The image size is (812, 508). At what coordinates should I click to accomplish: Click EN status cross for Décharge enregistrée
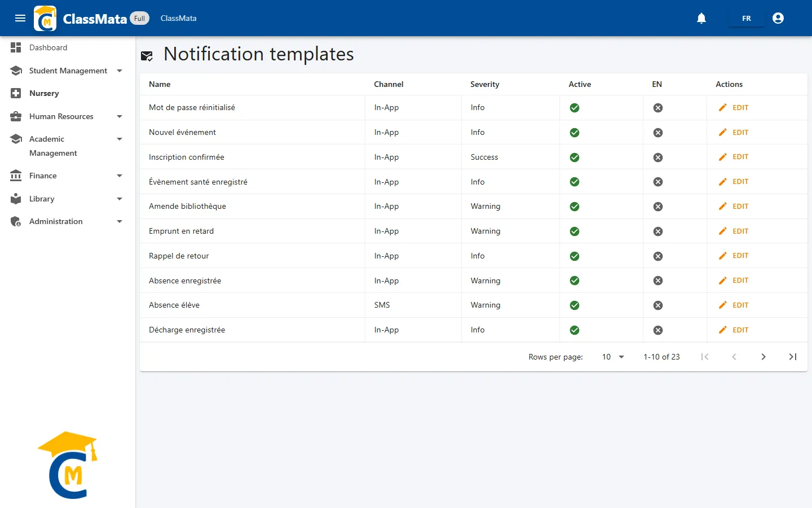[x=658, y=330]
